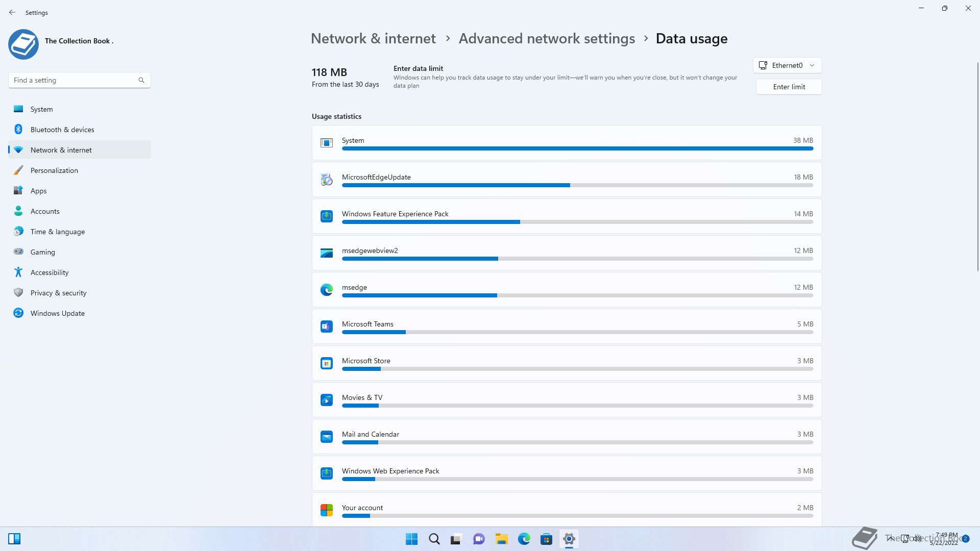Click the '18 MB' value for MicrosoftEdgeUpdate
980x551 pixels.
[x=803, y=177]
